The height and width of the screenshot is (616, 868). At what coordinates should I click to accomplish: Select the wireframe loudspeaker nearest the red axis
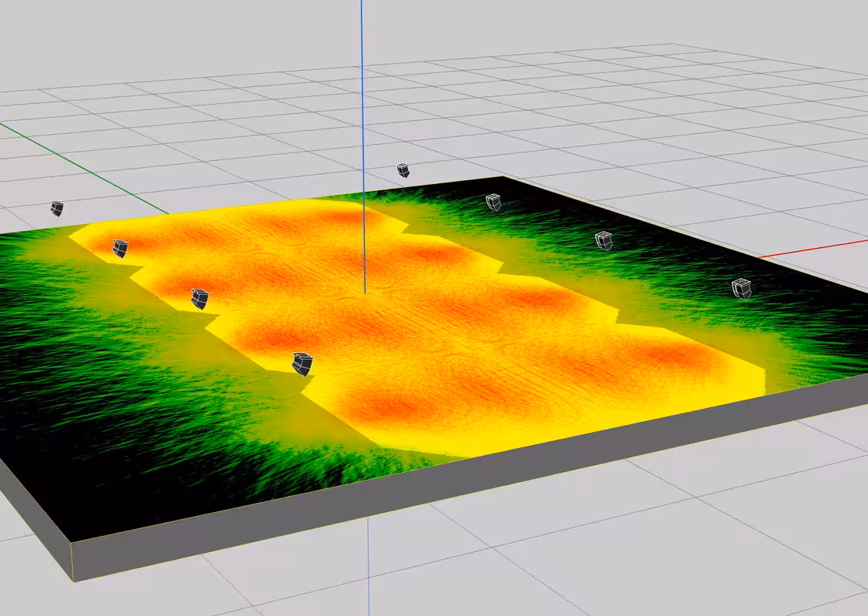click(742, 290)
